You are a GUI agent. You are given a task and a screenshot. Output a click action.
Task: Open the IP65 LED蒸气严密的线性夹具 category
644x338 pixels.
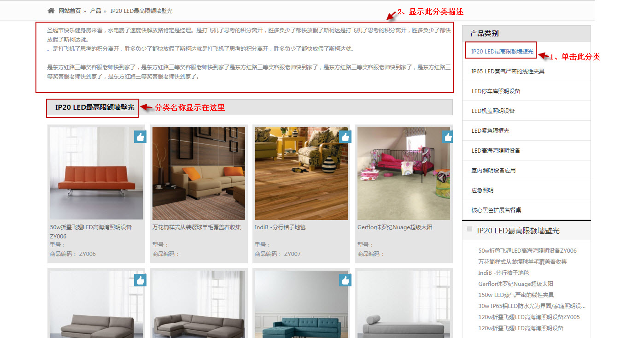(508, 71)
